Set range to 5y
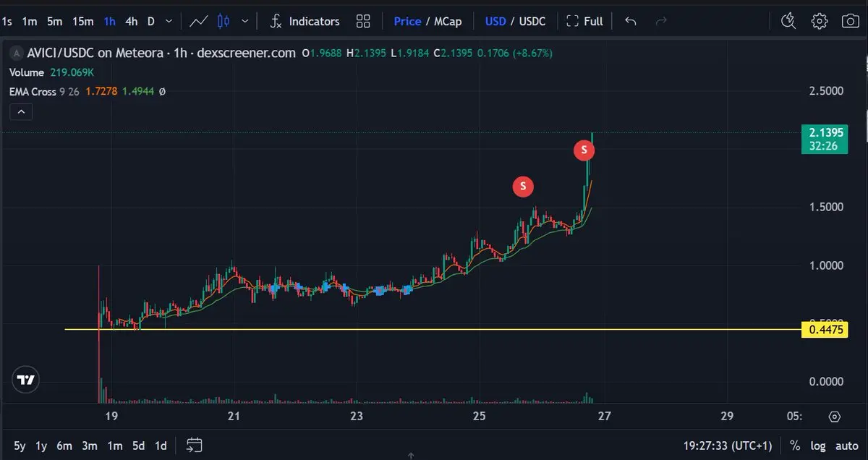The height and width of the screenshot is (460, 868). [20, 446]
